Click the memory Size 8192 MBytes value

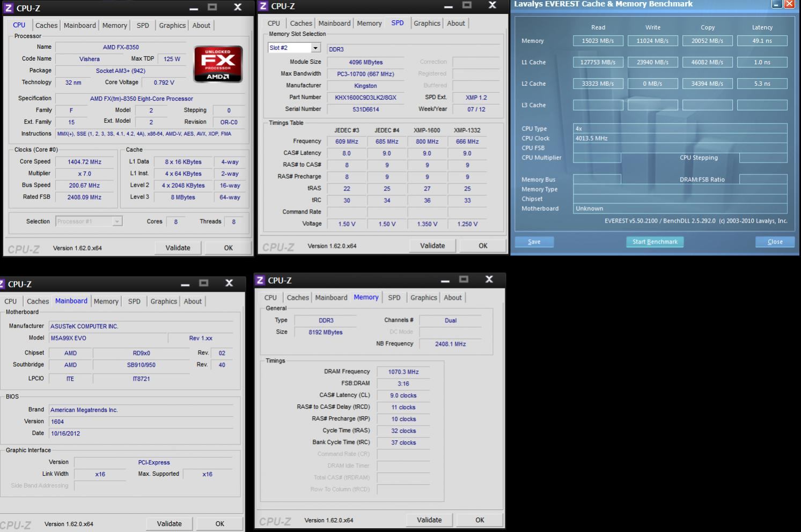(325, 332)
